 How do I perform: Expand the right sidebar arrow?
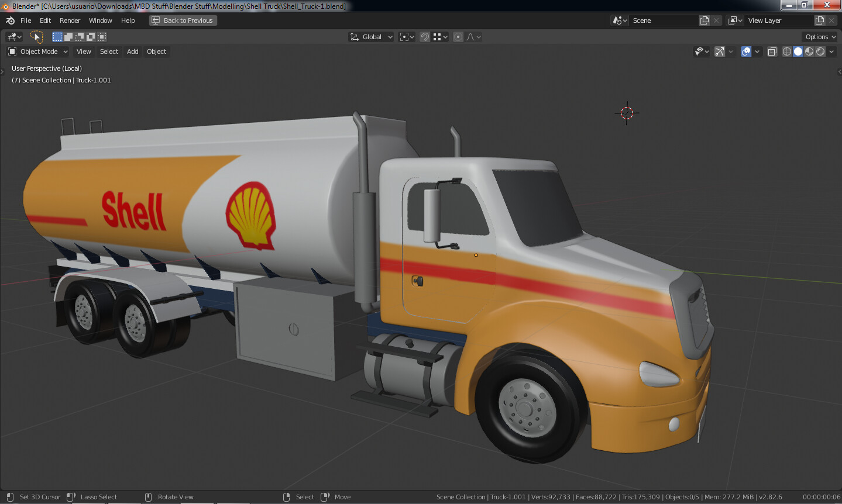pyautogui.click(x=840, y=71)
